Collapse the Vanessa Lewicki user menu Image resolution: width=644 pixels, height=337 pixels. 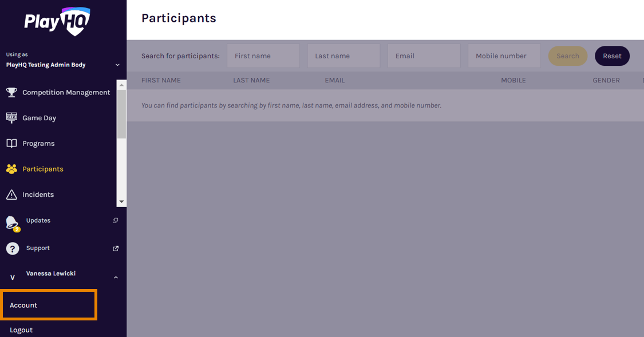tap(116, 277)
